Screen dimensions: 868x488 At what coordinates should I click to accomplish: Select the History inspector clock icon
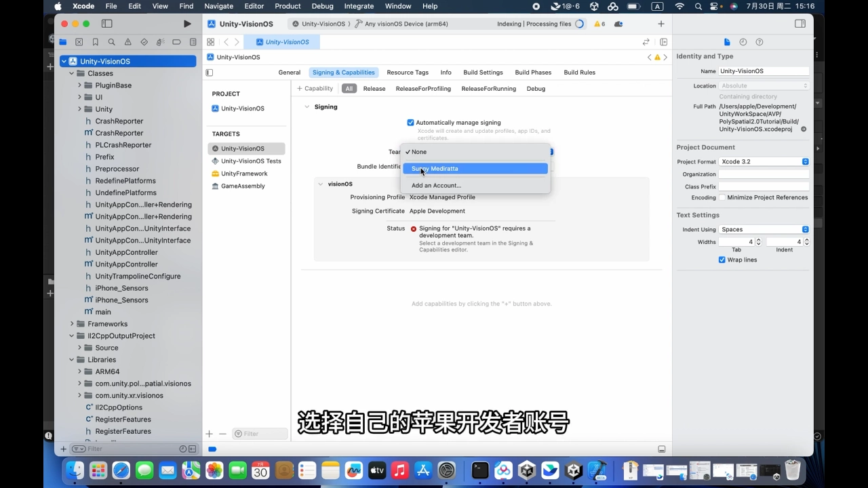click(743, 42)
